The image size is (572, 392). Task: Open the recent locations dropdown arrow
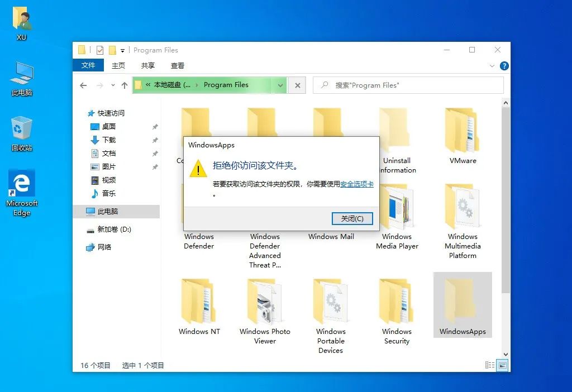click(x=113, y=85)
